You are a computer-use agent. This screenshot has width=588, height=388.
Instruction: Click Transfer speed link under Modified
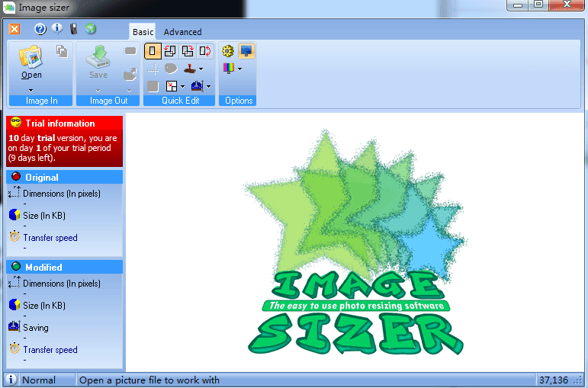[x=50, y=350]
